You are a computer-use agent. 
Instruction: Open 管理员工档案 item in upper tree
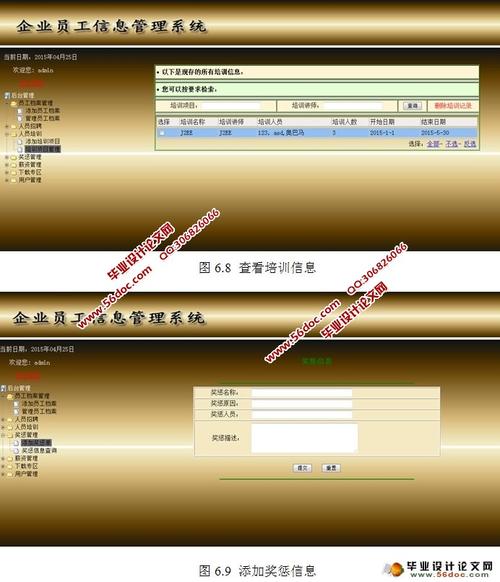point(42,118)
